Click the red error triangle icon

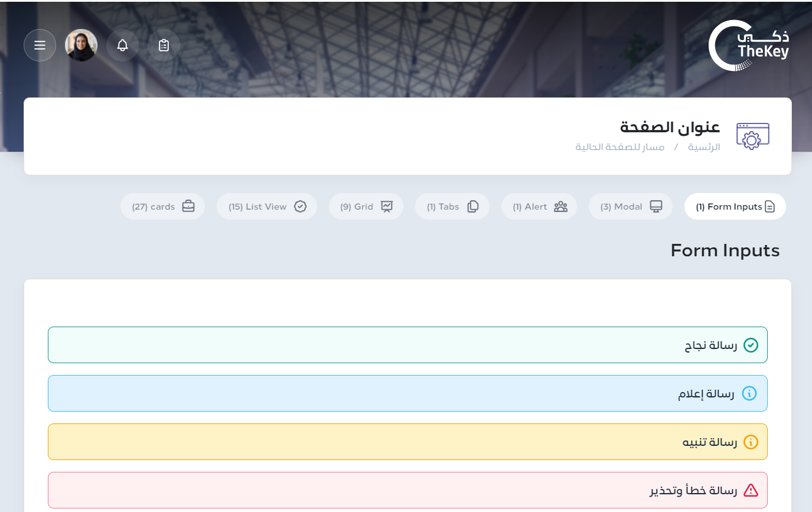[751, 490]
